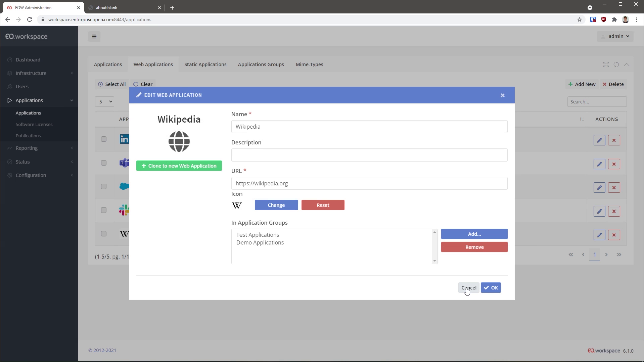
Task: Tick the Slack row checkbox
Action: 104,210
